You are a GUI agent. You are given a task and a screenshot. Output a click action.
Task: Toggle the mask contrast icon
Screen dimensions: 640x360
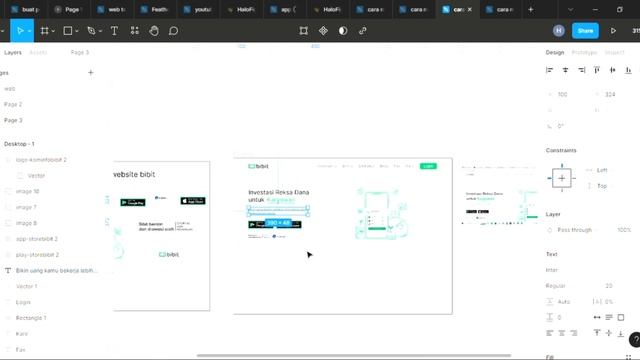[343, 31]
